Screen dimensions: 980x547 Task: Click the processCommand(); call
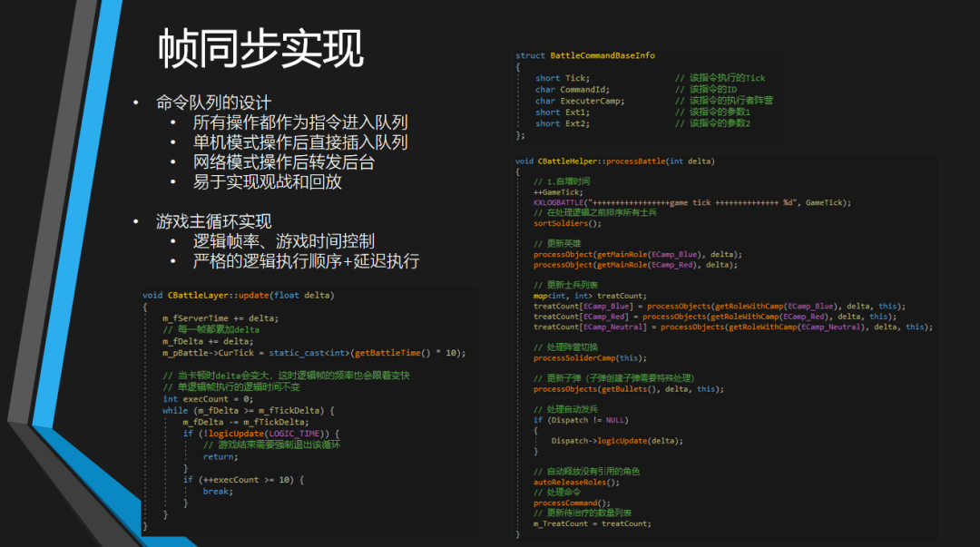coord(572,503)
